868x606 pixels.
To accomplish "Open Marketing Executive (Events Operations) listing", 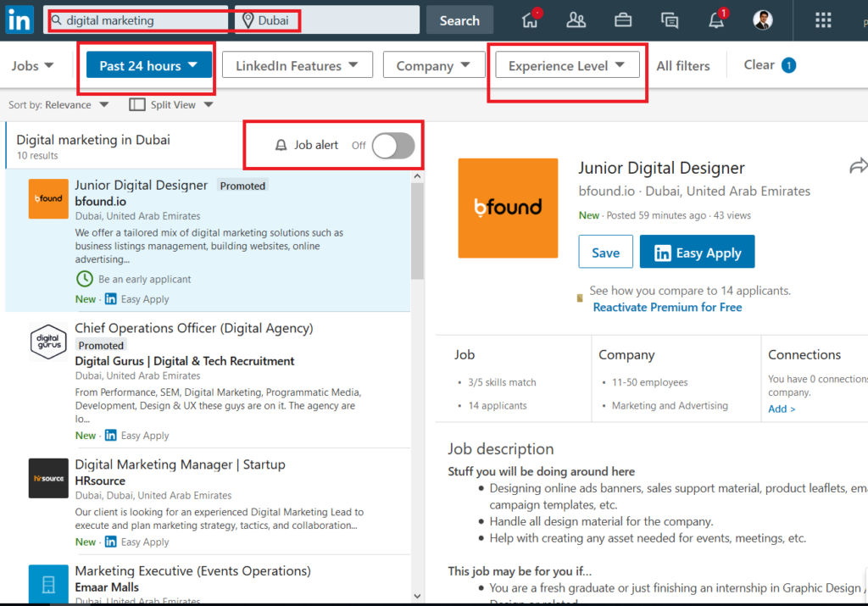I will click(192, 570).
